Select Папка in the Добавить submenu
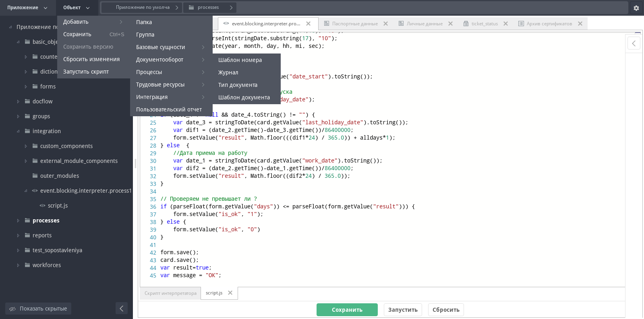This screenshot has width=644, height=319. 171,22
